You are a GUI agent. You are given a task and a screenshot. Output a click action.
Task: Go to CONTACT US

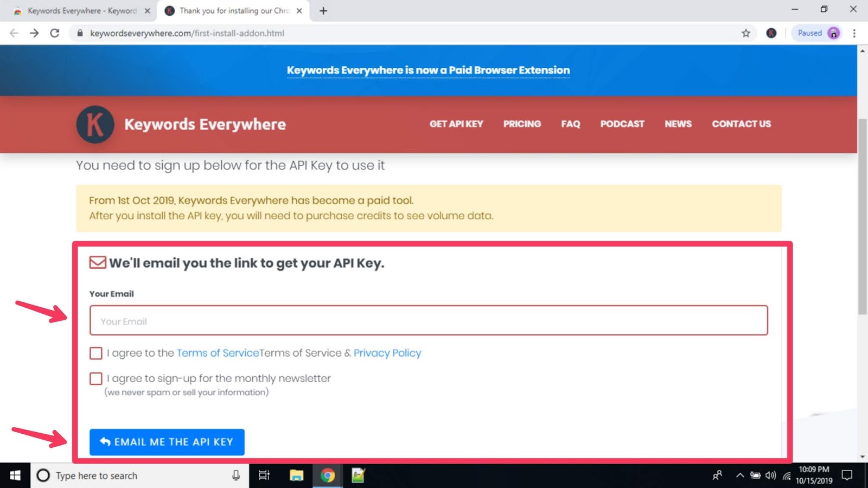[741, 124]
